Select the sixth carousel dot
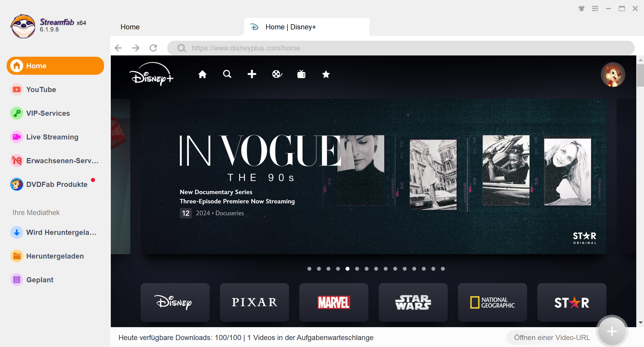 pos(357,269)
